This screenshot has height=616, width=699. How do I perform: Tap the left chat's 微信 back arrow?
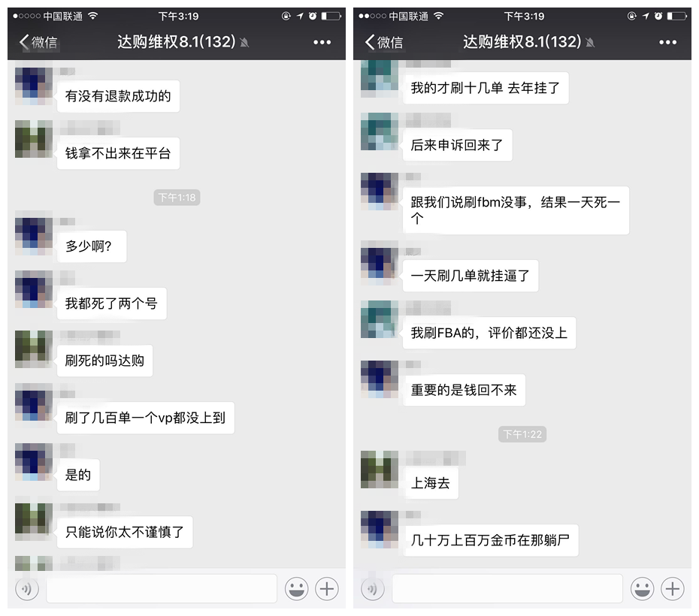point(38,42)
